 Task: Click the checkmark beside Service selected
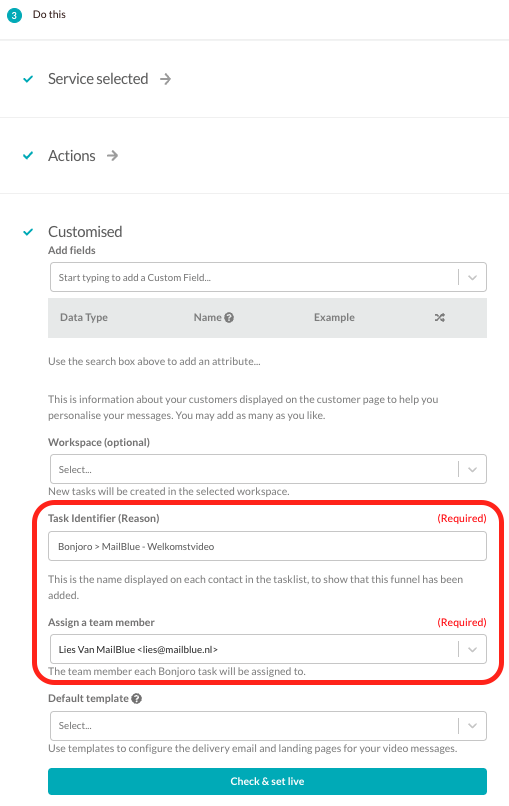pyautogui.click(x=28, y=79)
